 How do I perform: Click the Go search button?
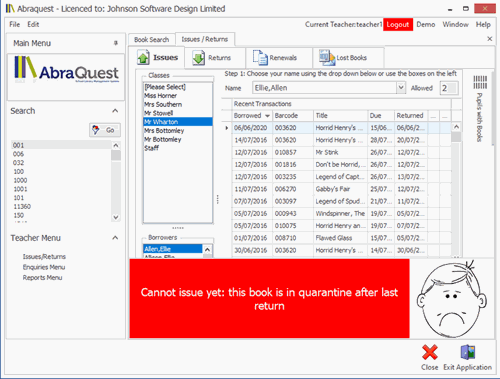tap(105, 130)
